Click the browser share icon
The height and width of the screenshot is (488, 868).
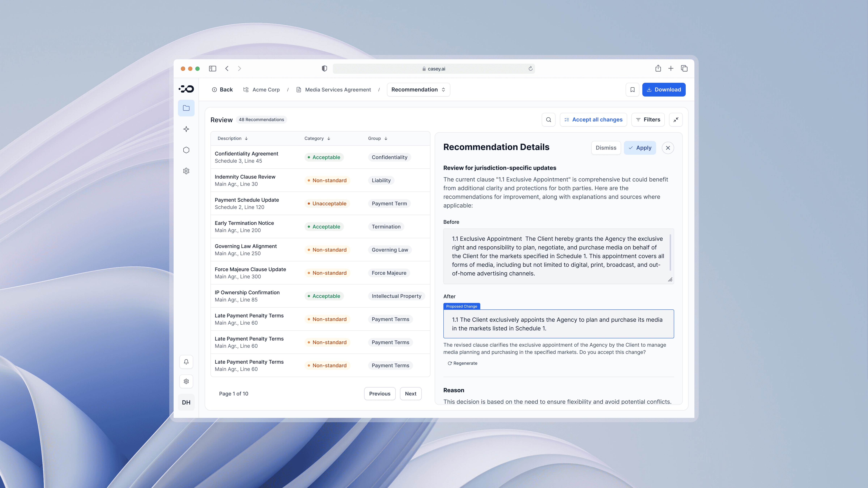click(x=658, y=68)
